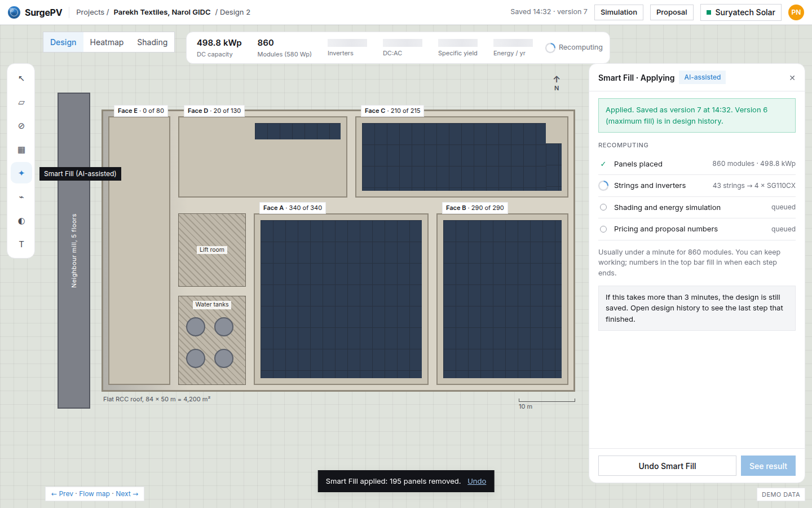Go to Prev in flow navigation
The image size is (812, 508).
click(x=62, y=494)
